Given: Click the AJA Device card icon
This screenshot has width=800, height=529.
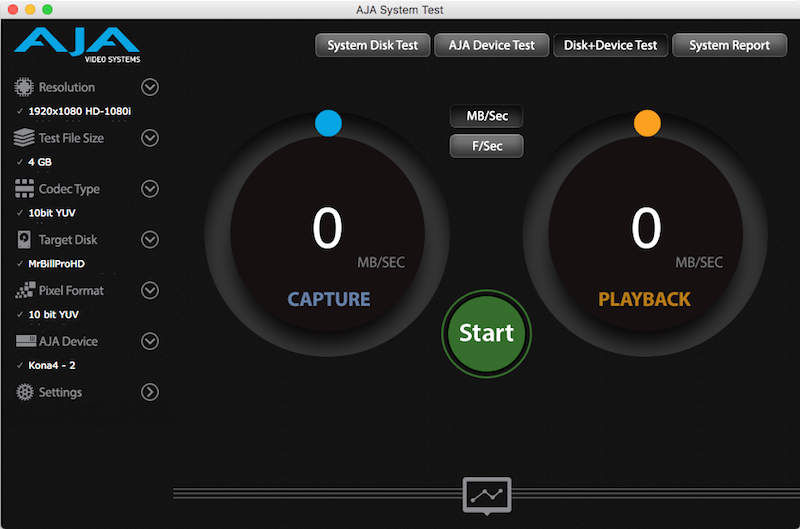Looking at the screenshot, I should tap(24, 342).
